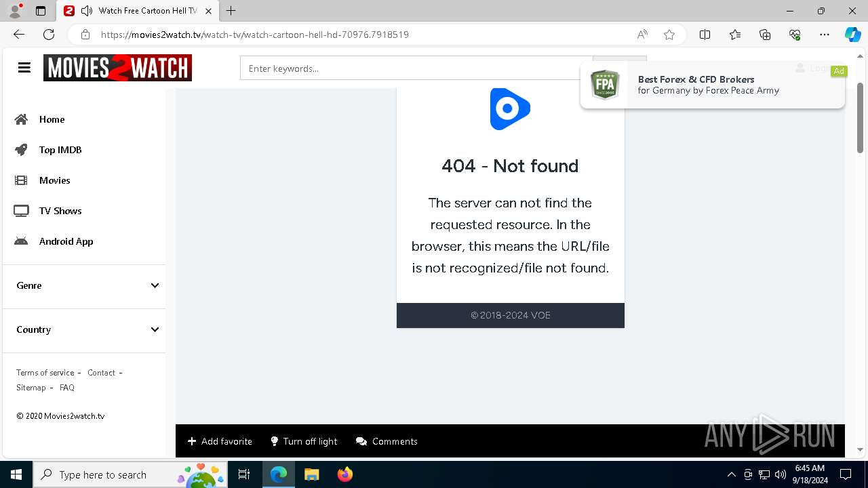This screenshot has width=868, height=488.
Task: Open split screen view
Action: tap(705, 35)
